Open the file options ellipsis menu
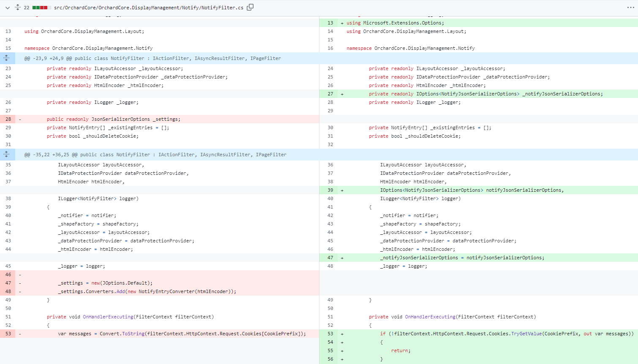Viewport: 638px width, 364px height. click(x=630, y=7)
